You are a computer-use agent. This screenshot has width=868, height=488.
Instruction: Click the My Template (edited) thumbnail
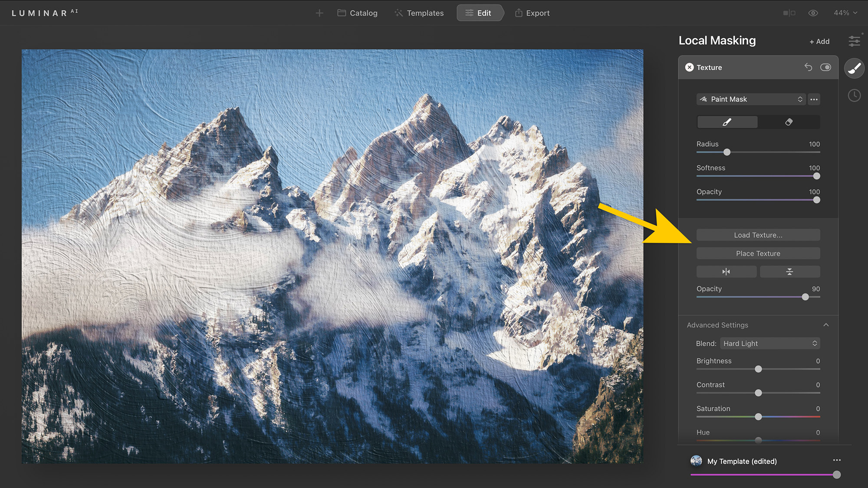point(697,461)
